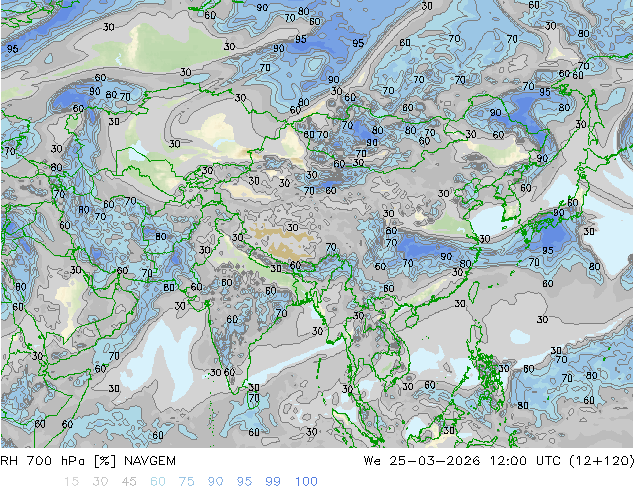Select the NAVGEM model label
The height and width of the screenshot is (490, 634).
[150, 461]
